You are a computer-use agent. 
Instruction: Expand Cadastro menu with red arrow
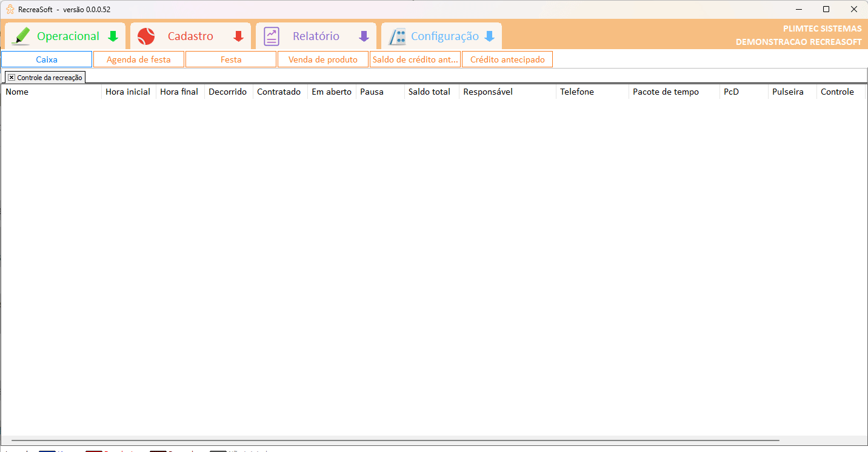[238, 36]
